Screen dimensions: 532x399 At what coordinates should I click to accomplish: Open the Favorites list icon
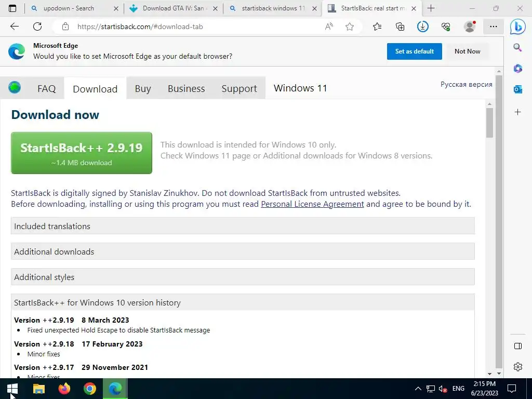point(377,26)
